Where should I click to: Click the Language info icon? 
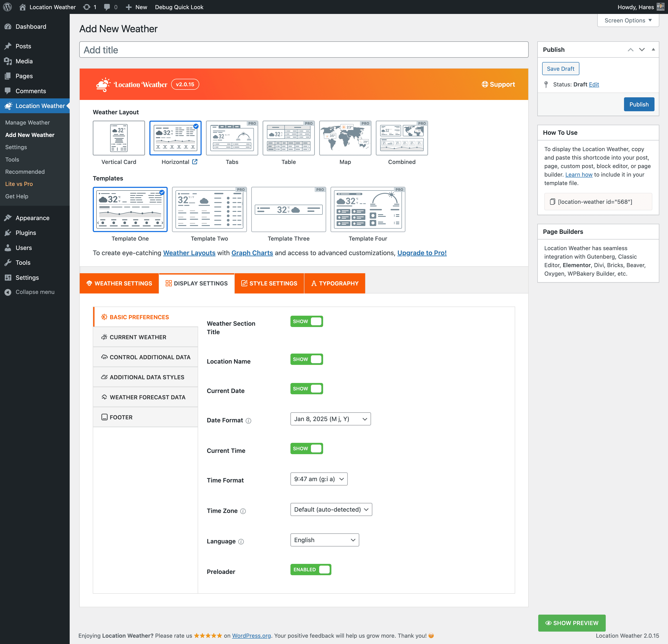[241, 542]
